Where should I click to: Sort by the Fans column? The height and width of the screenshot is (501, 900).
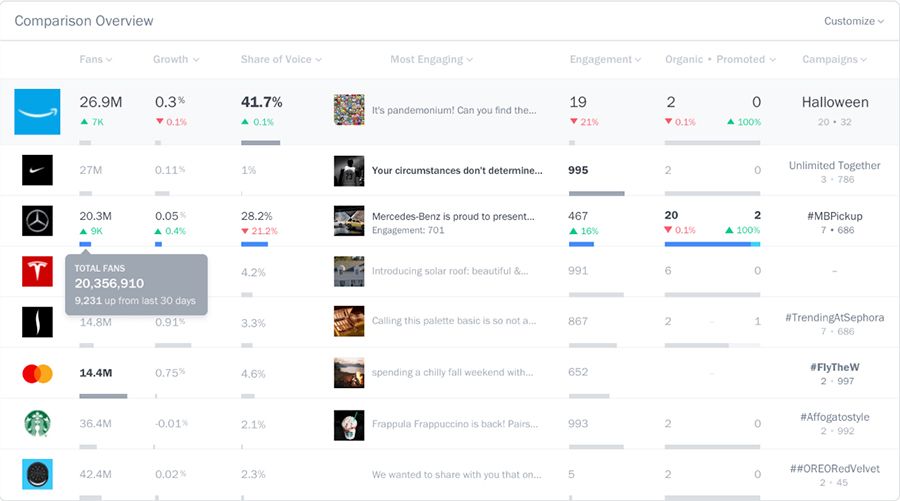click(x=95, y=59)
